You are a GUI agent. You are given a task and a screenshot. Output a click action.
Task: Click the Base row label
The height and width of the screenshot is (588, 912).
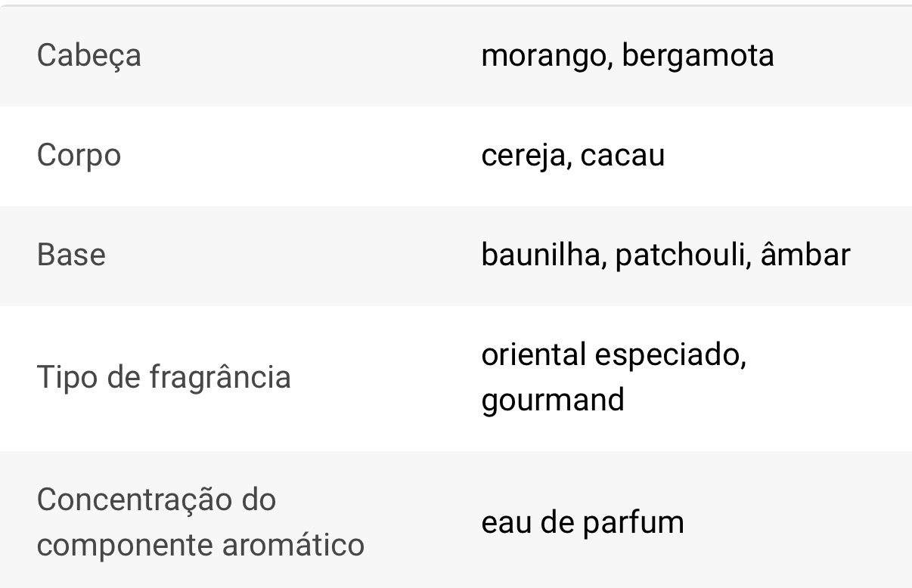pos(71,255)
